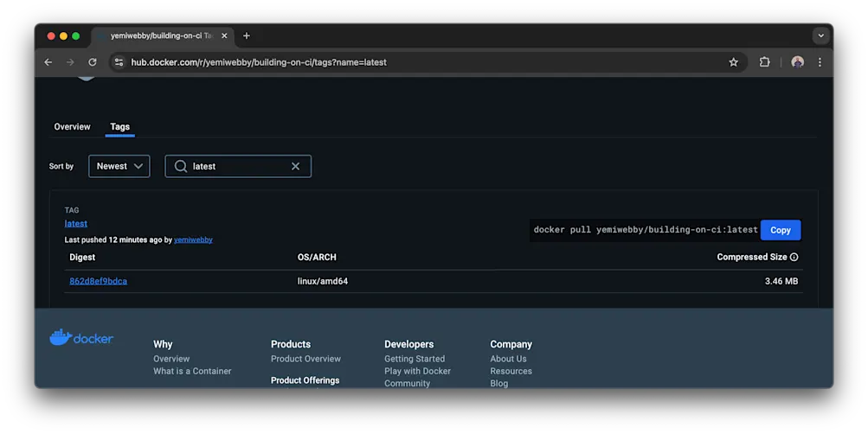
Task: Click the Digest column header
Action: (x=82, y=257)
